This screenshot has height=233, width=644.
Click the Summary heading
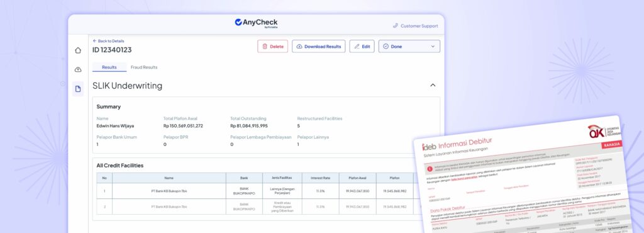click(108, 106)
